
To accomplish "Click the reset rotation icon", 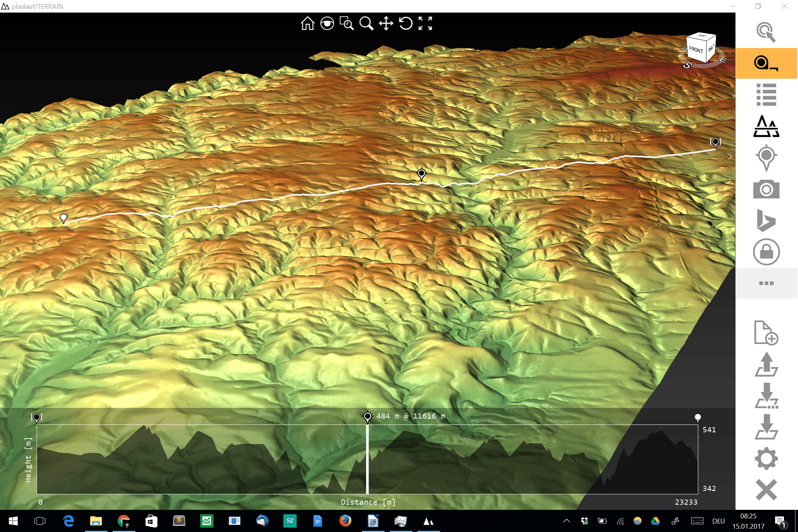I will (406, 24).
